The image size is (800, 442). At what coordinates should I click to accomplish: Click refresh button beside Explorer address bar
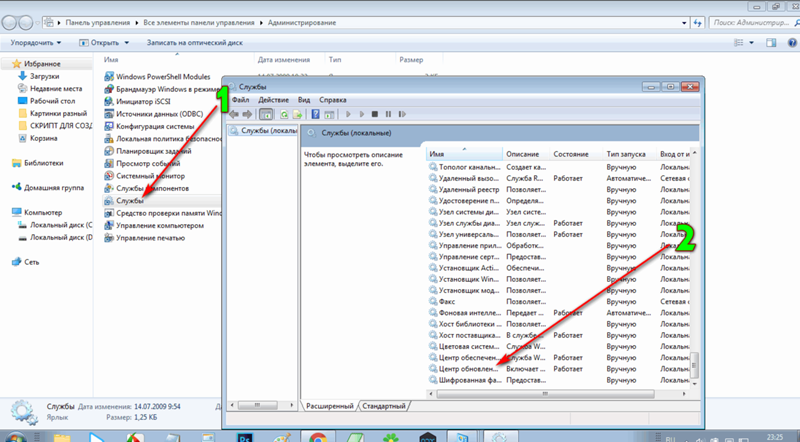pyautogui.click(x=697, y=22)
